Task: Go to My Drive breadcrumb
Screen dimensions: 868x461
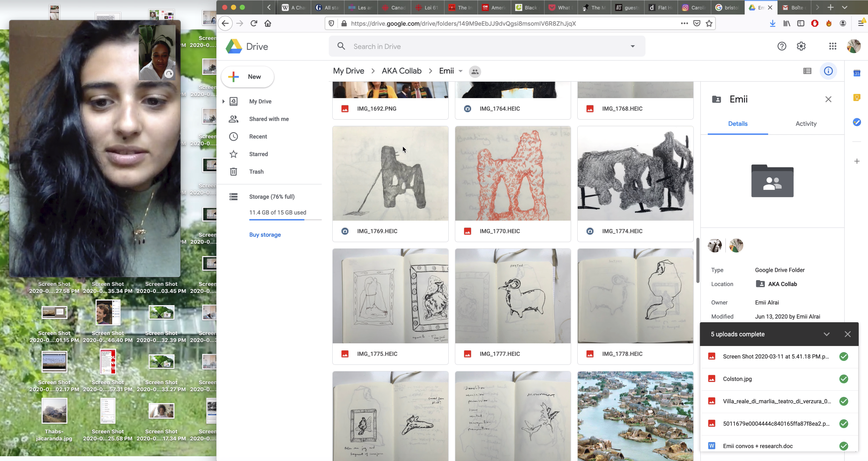Action: click(348, 71)
